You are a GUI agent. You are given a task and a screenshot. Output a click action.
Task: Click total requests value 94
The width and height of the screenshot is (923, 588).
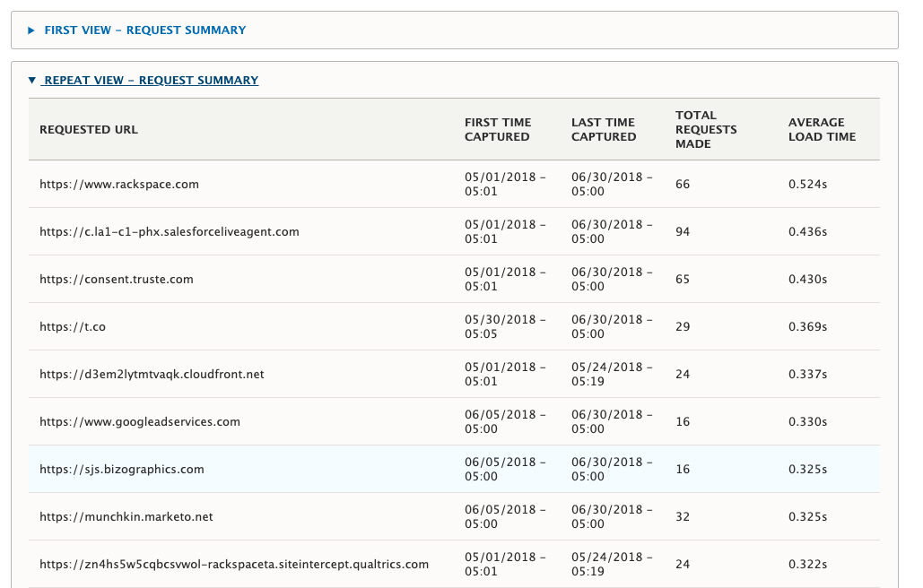click(x=683, y=231)
